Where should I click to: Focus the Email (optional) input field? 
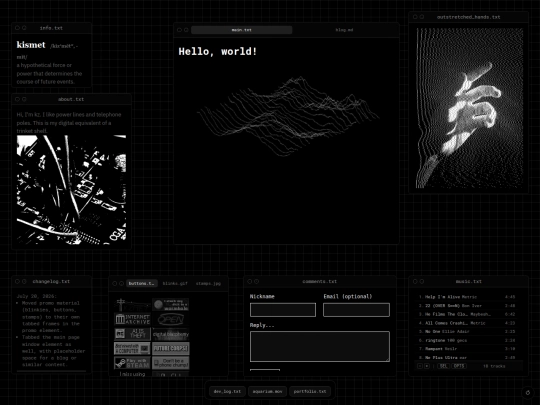click(x=356, y=310)
